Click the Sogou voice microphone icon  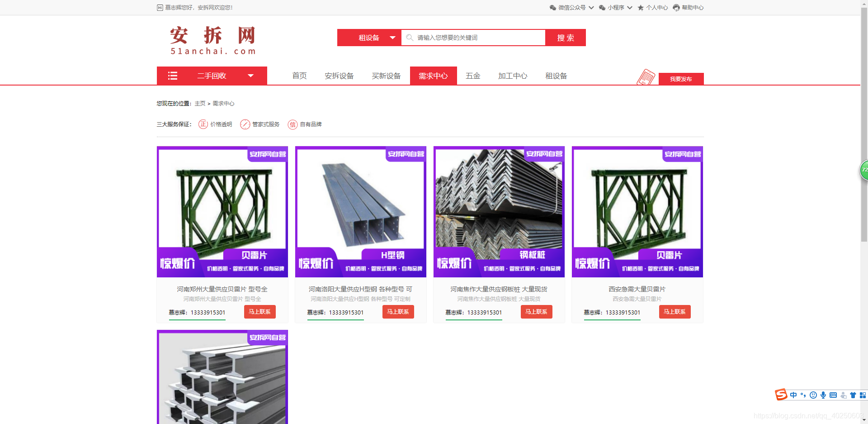(x=823, y=395)
